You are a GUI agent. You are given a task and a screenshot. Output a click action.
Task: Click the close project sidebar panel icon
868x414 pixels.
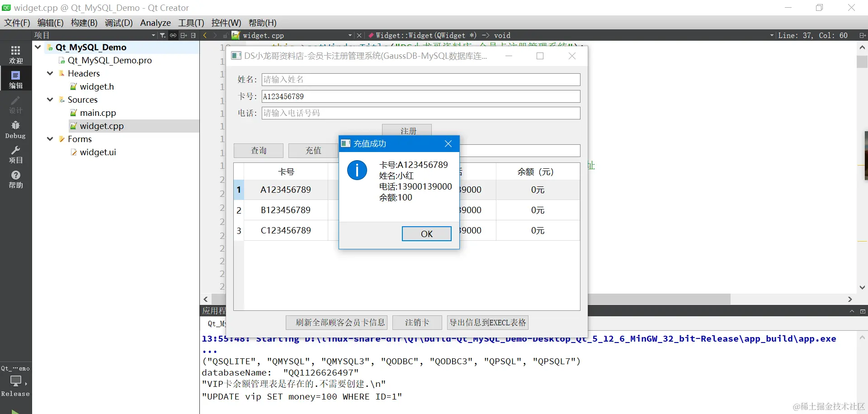[193, 35]
